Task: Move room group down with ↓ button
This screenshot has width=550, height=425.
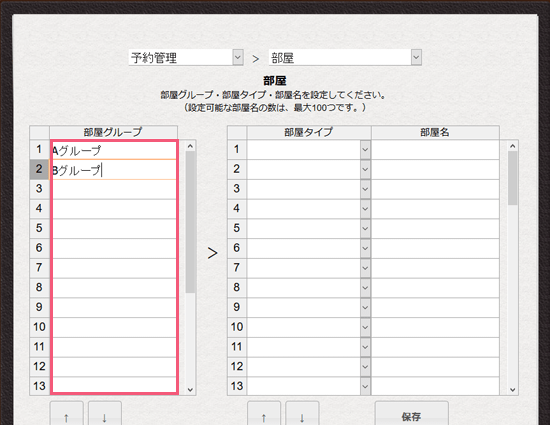Action: (x=105, y=414)
